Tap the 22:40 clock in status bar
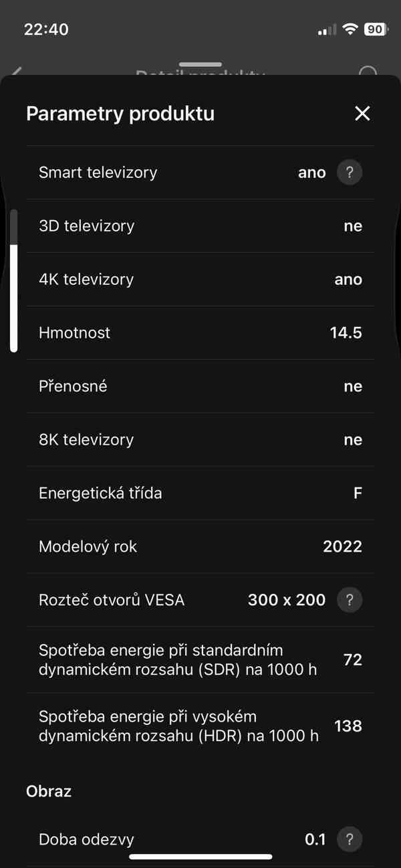 pyautogui.click(x=46, y=29)
